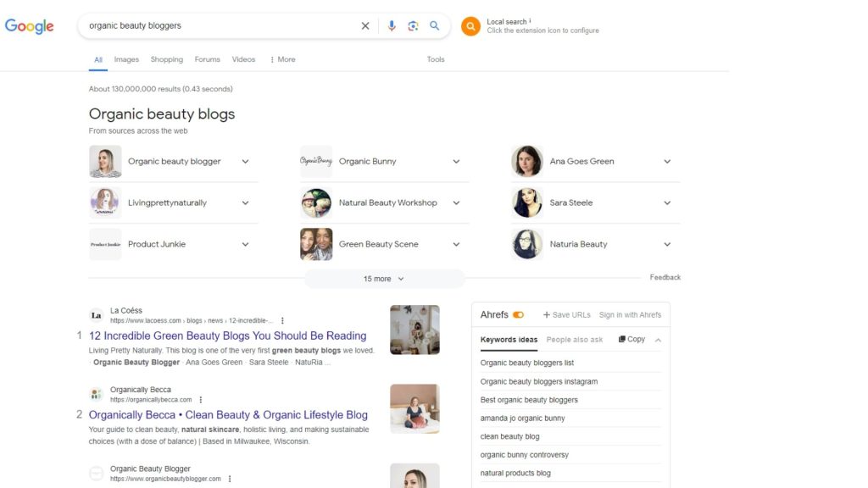Screen dimensions: 868x488
Task: Open search Tools options
Action: pos(436,60)
